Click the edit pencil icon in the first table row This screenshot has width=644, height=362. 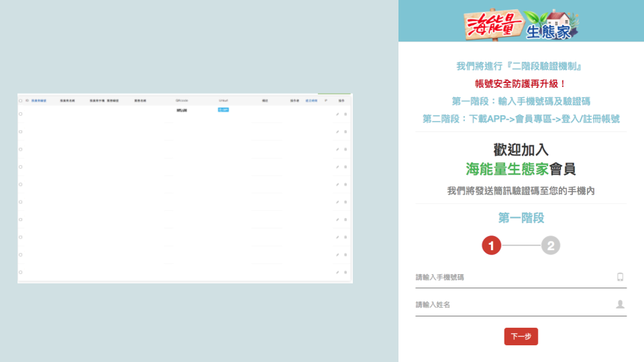337,114
